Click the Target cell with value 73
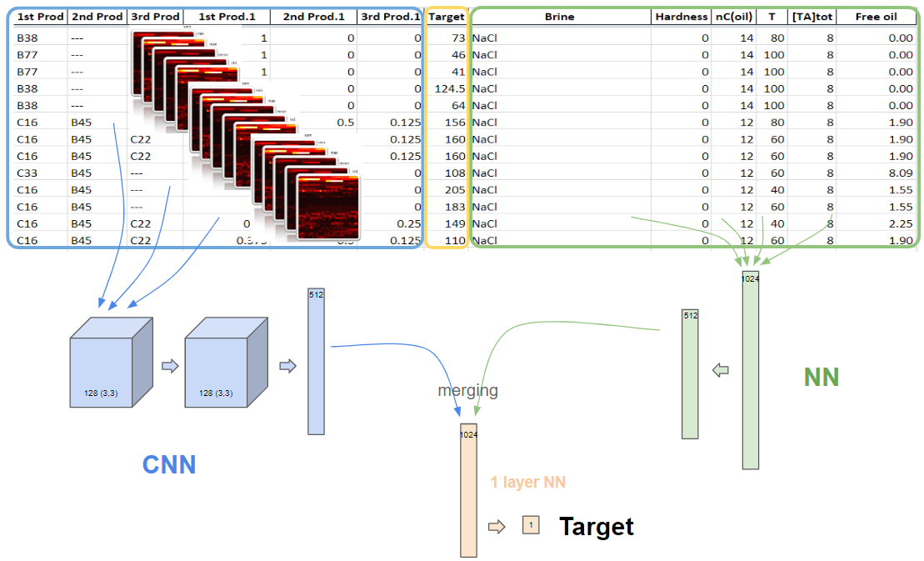Screen dimensions: 924x561 pyautogui.click(x=446, y=38)
